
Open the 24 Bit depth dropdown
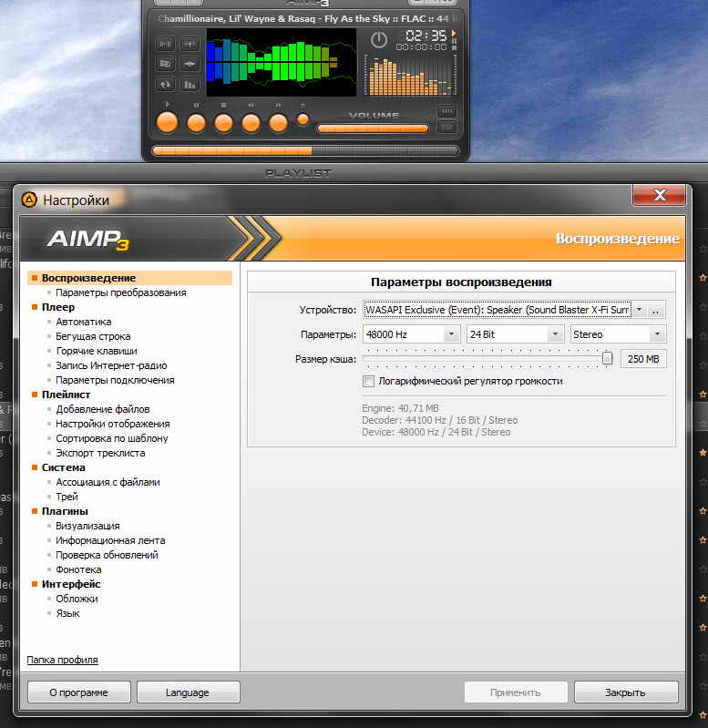(x=555, y=334)
